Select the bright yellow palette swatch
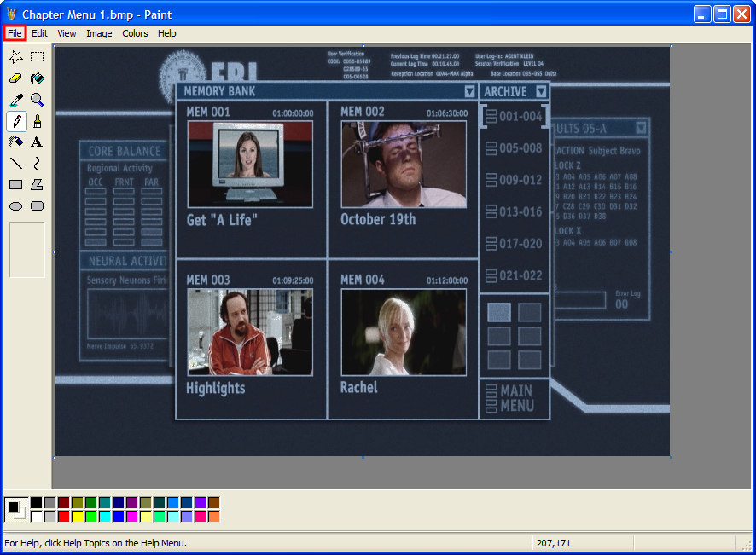This screenshot has width=756, height=555. [77, 517]
